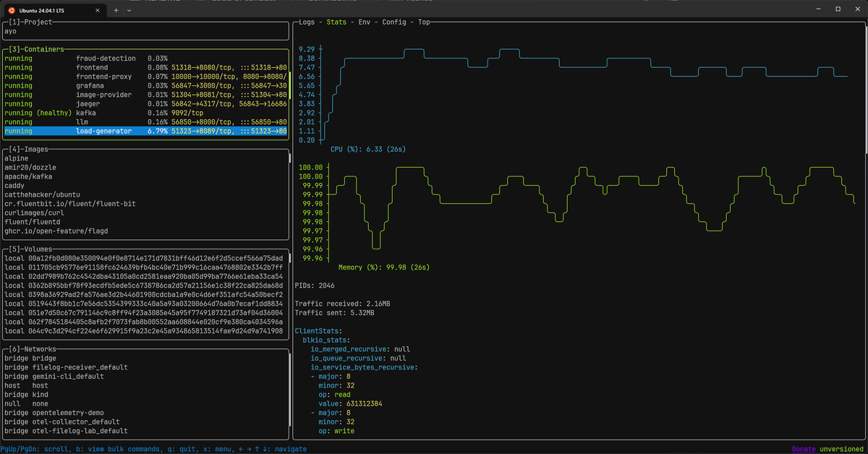Select the volume starting with 0398a369
The image size is (868, 454).
(145, 295)
